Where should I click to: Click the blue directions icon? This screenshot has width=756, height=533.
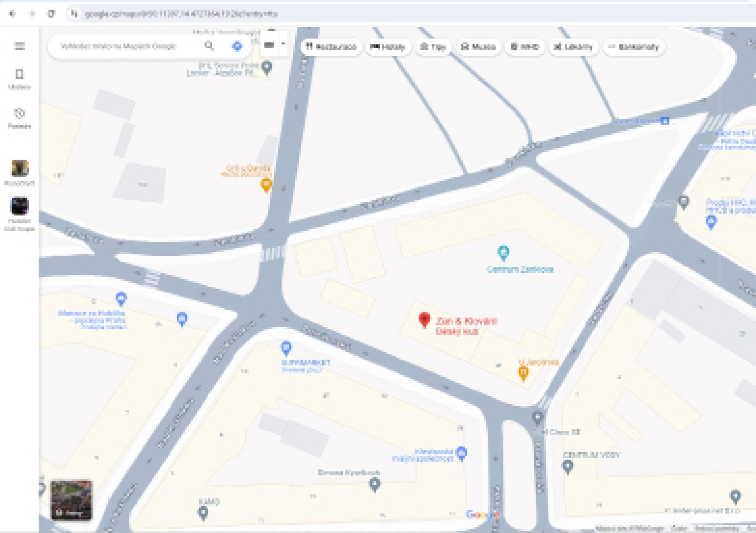(x=237, y=46)
